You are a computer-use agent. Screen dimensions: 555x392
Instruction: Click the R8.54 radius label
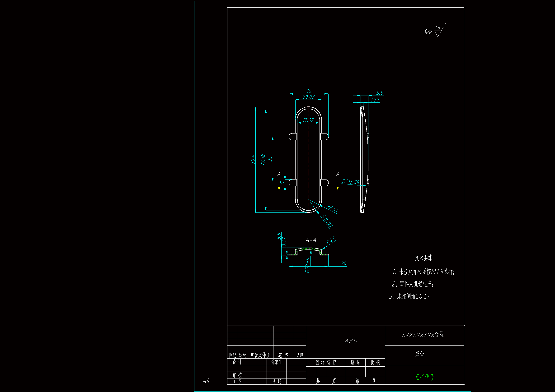pos(332,208)
